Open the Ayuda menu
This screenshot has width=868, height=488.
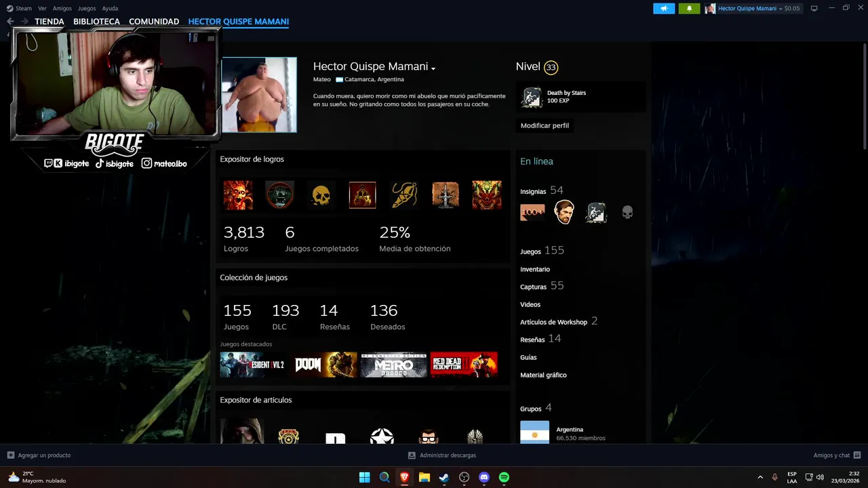pos(110,8)
